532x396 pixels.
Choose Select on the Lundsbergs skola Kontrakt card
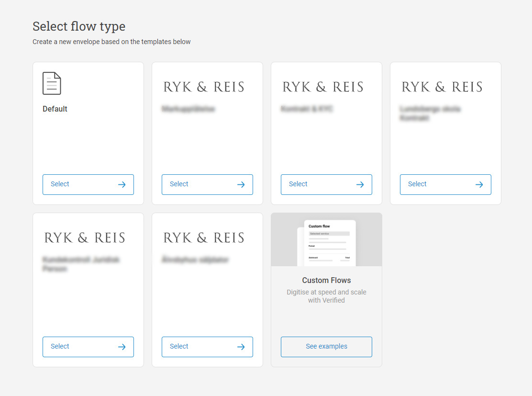point(445,184)
